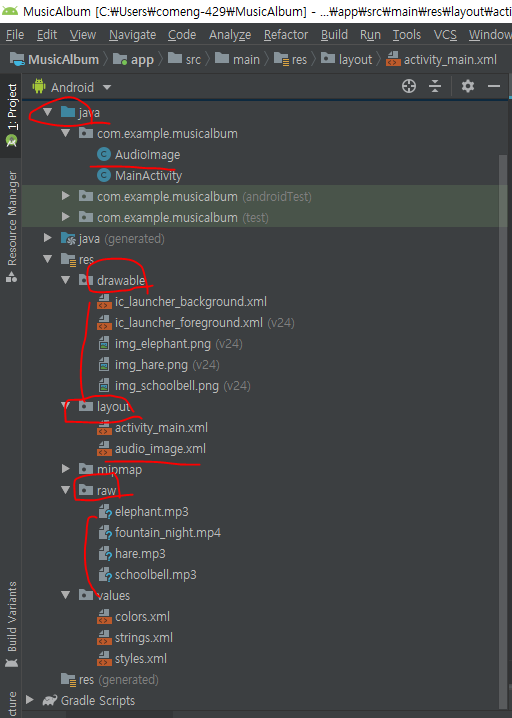Screen dimensions: 512x718
Task: Click the Collapse All icon in Project panel
Action: (x=435, y=86)
